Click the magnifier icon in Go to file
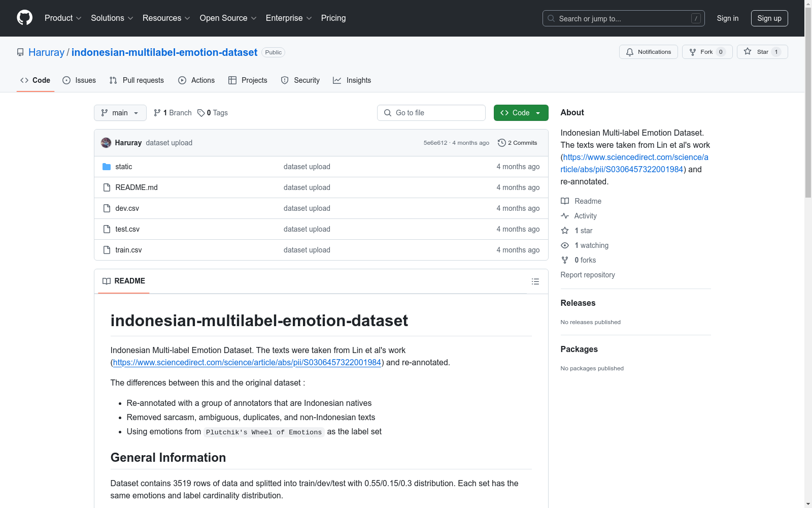 point(388,113)
